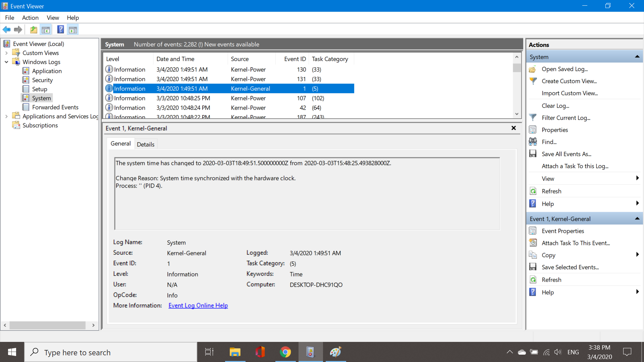Show hidden tray icons chevron
This screenshot has height=362, width=644.
click(x=509, y=352)
